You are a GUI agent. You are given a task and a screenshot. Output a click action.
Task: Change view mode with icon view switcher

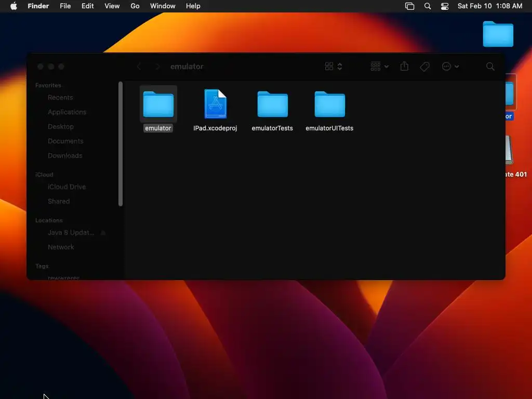click(333, 66)
